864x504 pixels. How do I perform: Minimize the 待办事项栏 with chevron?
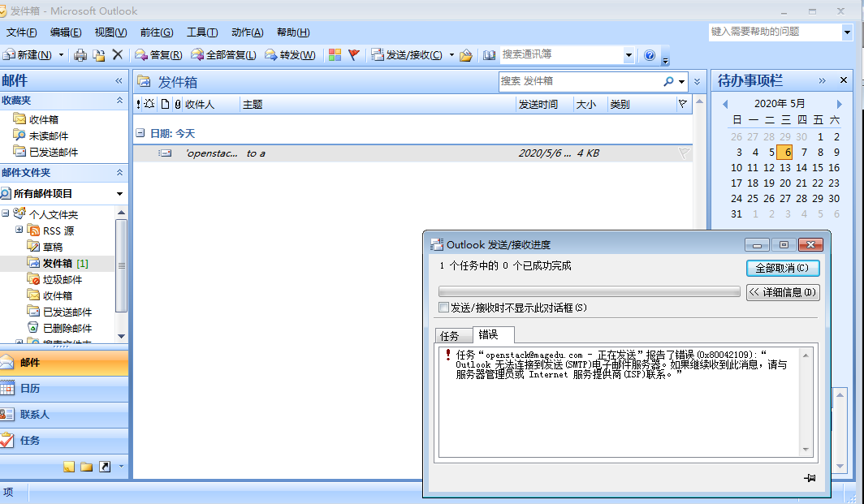822,80
